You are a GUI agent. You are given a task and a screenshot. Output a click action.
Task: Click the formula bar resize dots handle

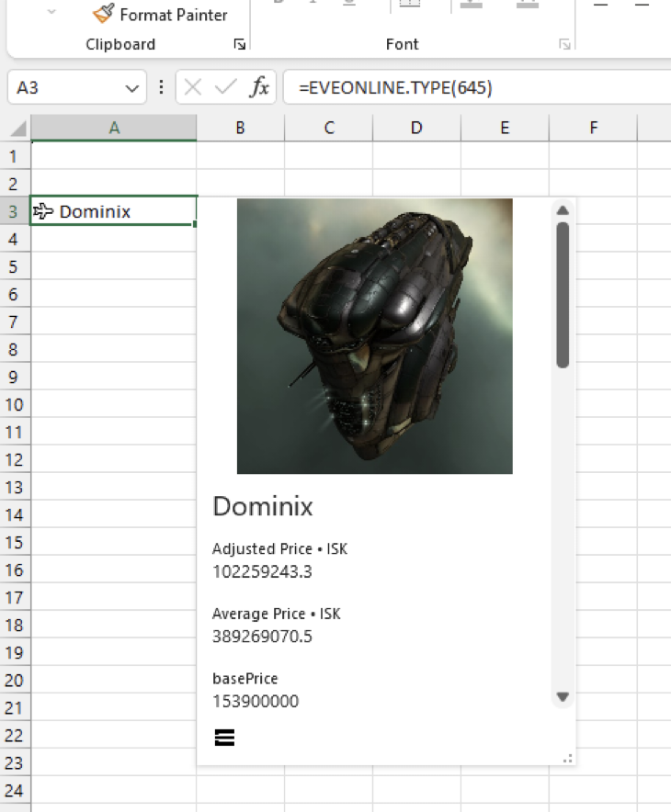[161, 87]
